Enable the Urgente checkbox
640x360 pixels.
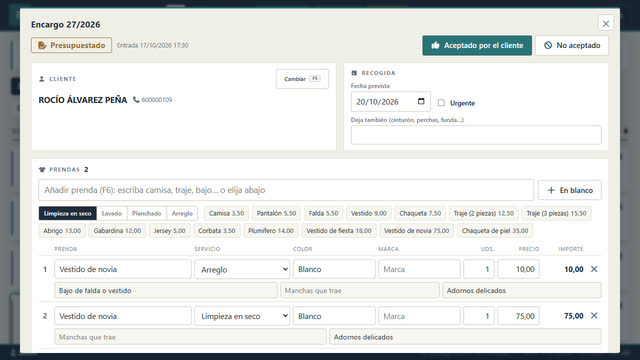point(441,103)
